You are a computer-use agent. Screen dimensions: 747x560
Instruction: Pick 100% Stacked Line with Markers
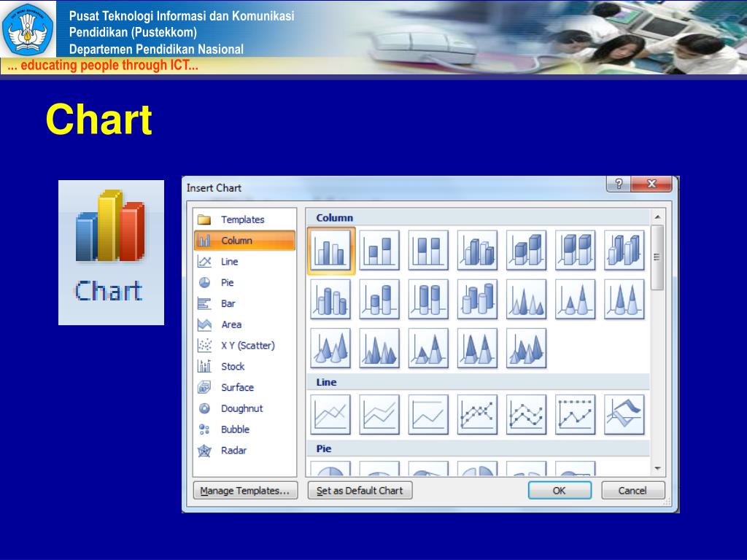(576, 415)
